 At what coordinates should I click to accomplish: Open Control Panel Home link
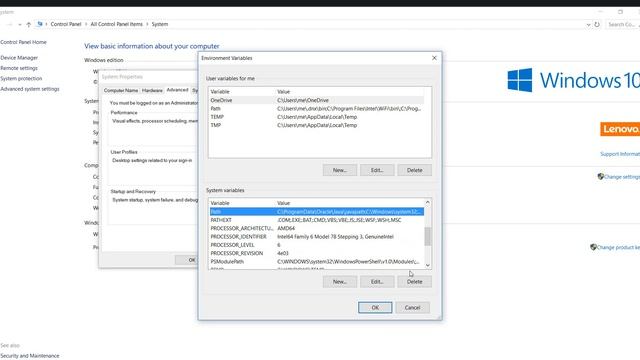click(x=23, y=42)
